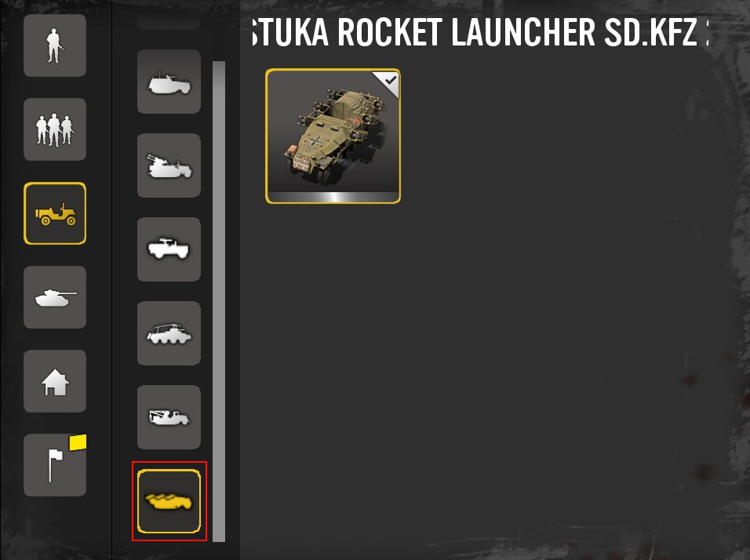
Task: Click the partially hidden button atop vehicle list
Action: (x=169, y=23)
